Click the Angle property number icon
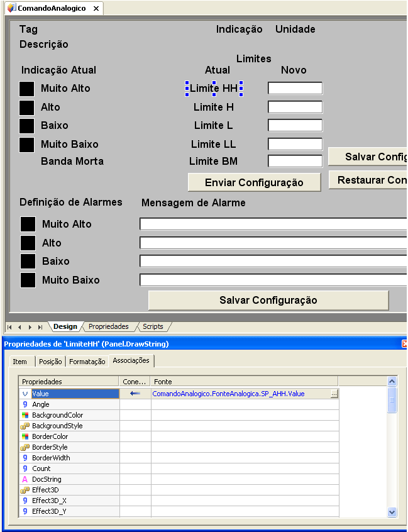This screenshot has height=532, width=408. coord(25,404)
